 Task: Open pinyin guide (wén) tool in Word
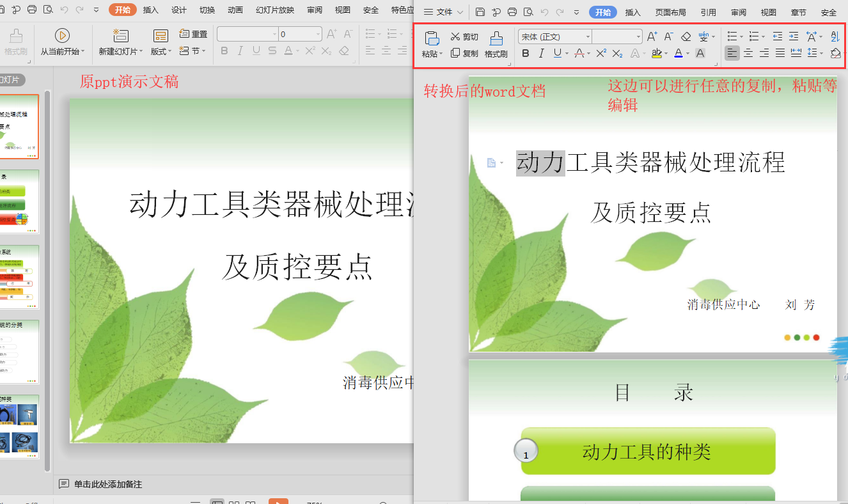tap(703, 37)
